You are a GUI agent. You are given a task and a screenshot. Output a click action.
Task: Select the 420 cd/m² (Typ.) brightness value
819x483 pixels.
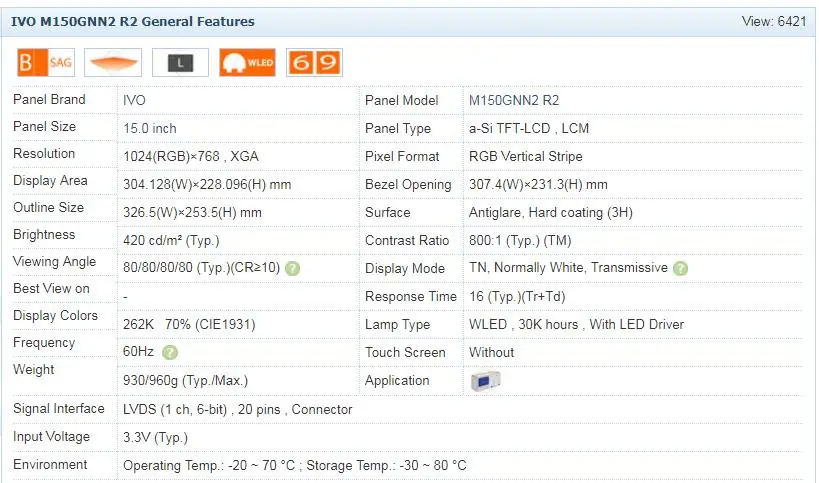pos(171,241)
